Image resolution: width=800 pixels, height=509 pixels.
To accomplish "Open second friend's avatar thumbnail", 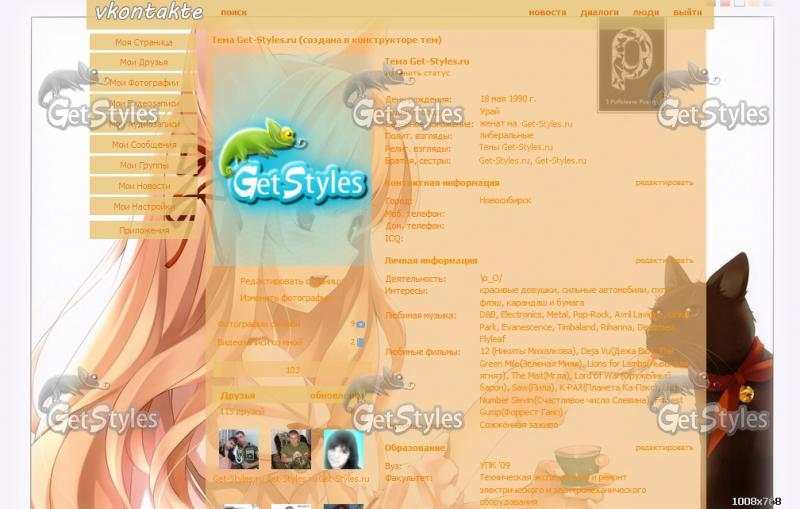I will point(291,449).
